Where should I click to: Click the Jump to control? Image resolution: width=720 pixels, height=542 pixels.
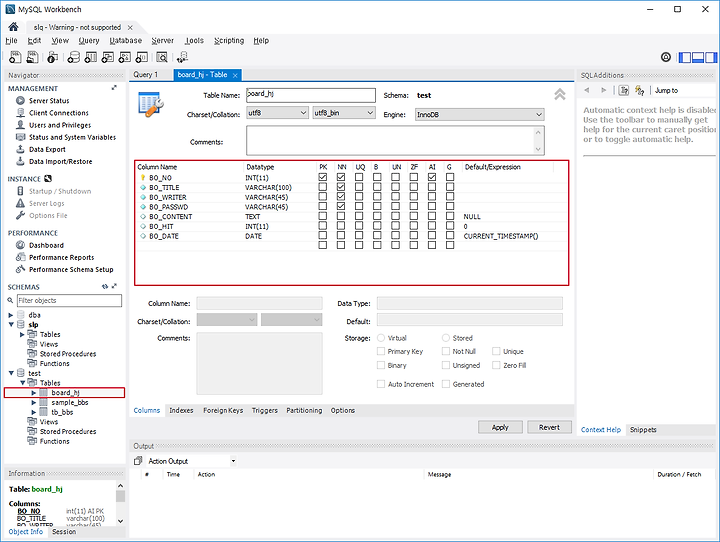click(666, 90)
